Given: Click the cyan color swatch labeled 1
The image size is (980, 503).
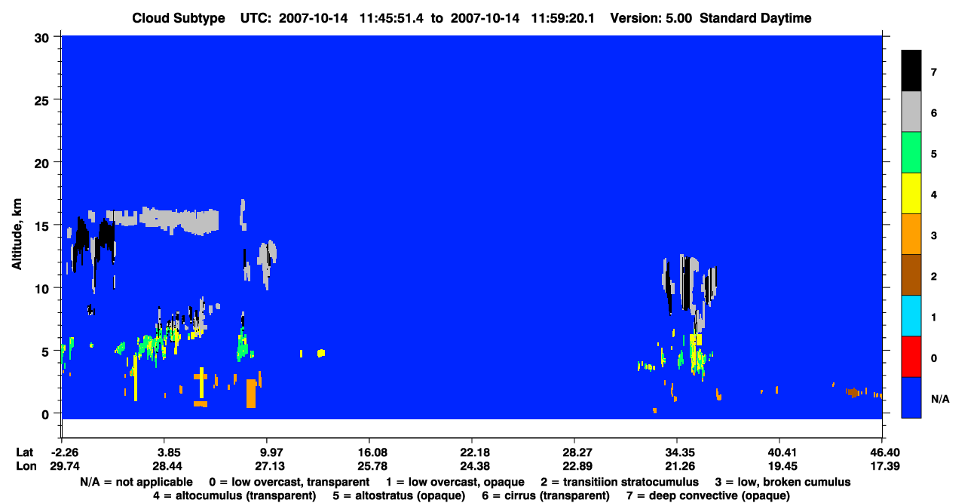Looking at the screenshot, I should [911, 315].
